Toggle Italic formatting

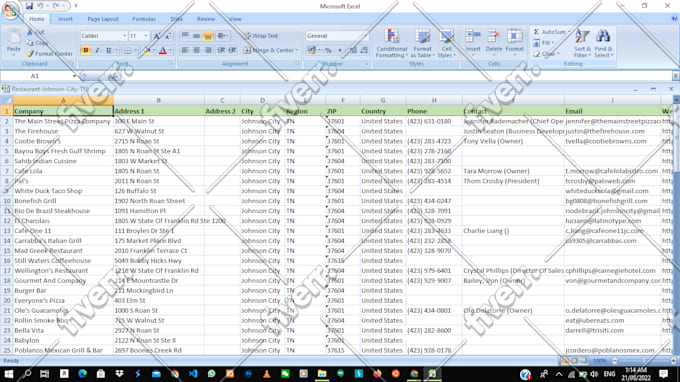tap(97, 50)
